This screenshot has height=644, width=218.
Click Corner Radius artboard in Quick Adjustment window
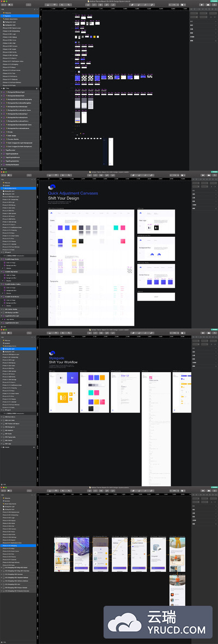pyautogui.click(x=156, y=277)
